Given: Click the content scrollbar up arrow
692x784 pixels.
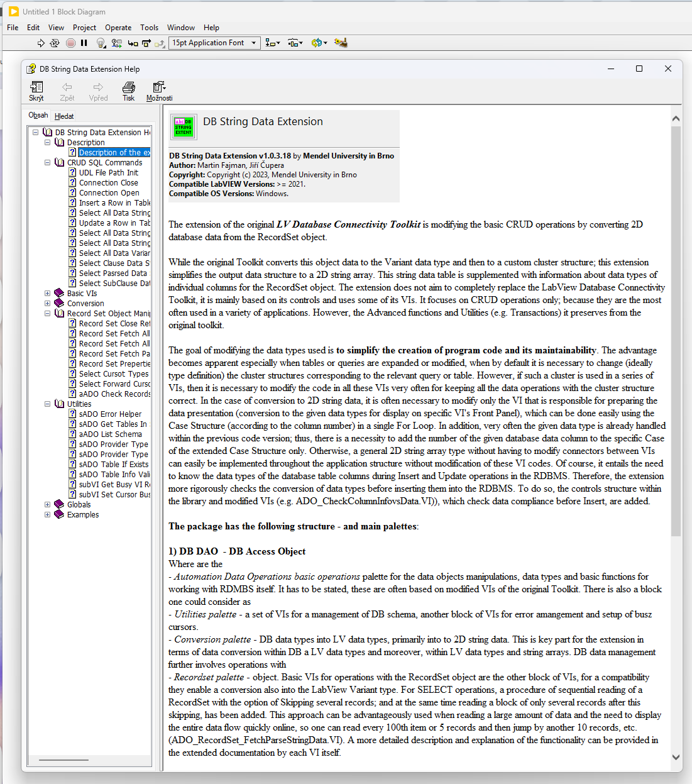Looking at the screenshot, I should coord(676,118).
